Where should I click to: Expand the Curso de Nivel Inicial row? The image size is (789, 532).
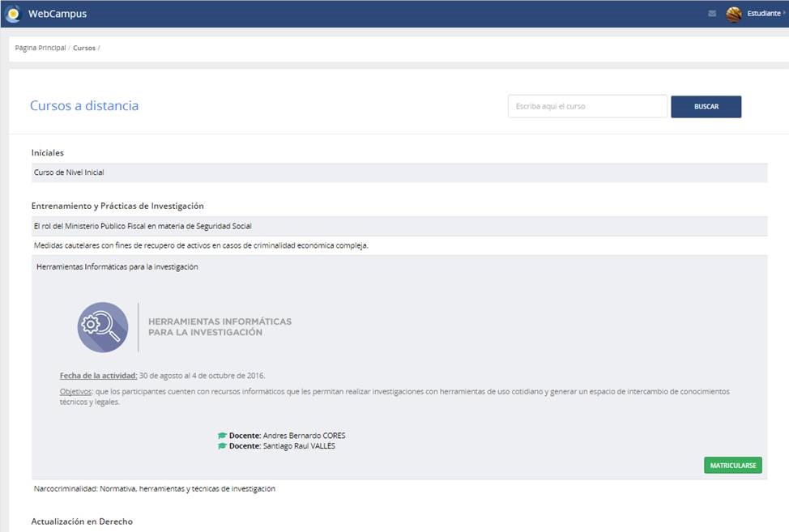(69, 172)
